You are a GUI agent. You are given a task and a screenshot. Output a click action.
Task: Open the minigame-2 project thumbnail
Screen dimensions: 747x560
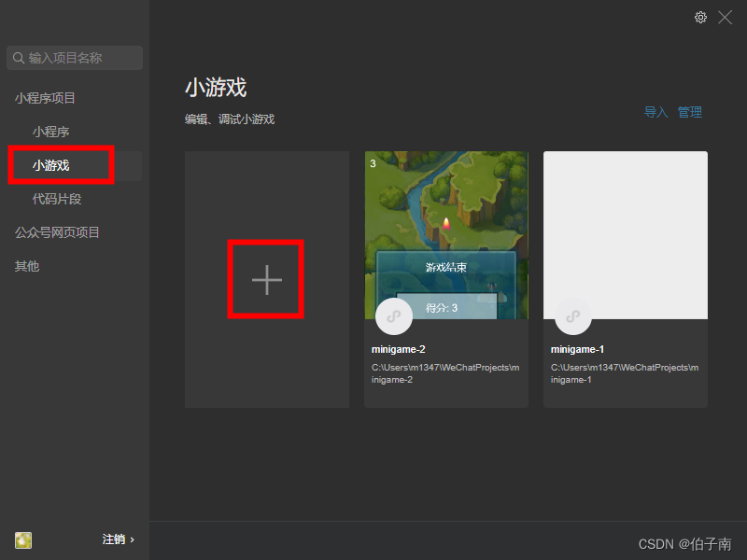[446, 233]
